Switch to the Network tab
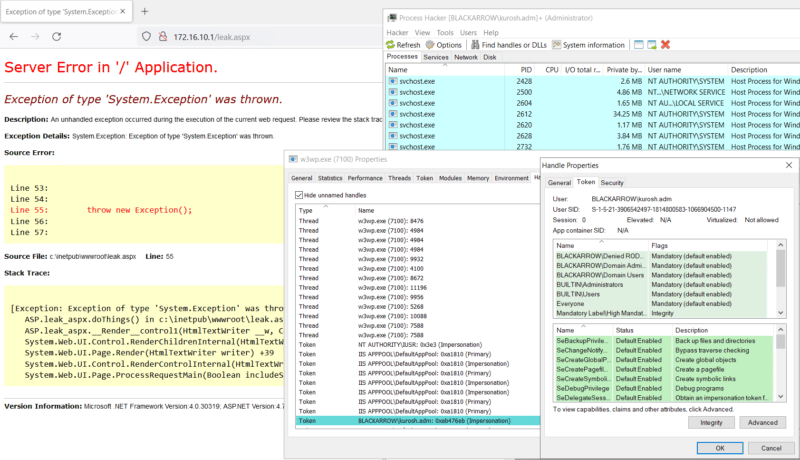Screen dimensions: 800x460 click(466, 57)
